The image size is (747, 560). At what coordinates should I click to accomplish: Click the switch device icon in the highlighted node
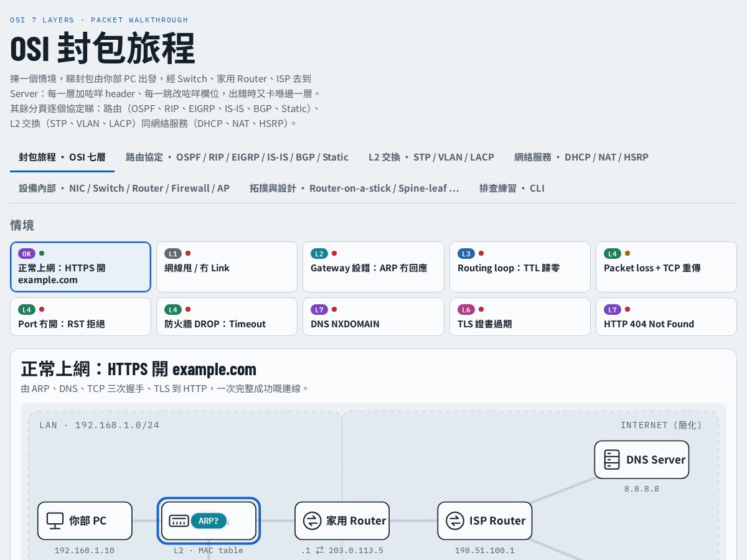pyautogui.click(x=179, y=521)
